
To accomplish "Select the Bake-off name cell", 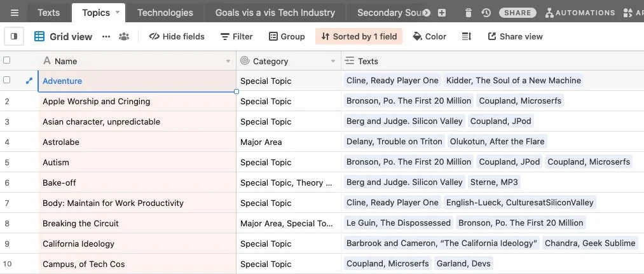I will click(x=137, y=182).
